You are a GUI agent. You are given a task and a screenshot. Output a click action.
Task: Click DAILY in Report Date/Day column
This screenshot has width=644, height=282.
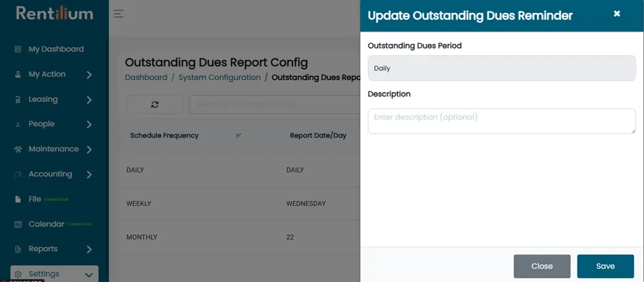pos(295,170)
